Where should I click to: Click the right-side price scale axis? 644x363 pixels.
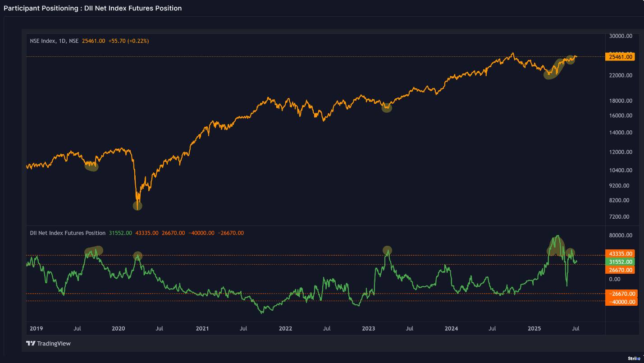tap(622, 135)
